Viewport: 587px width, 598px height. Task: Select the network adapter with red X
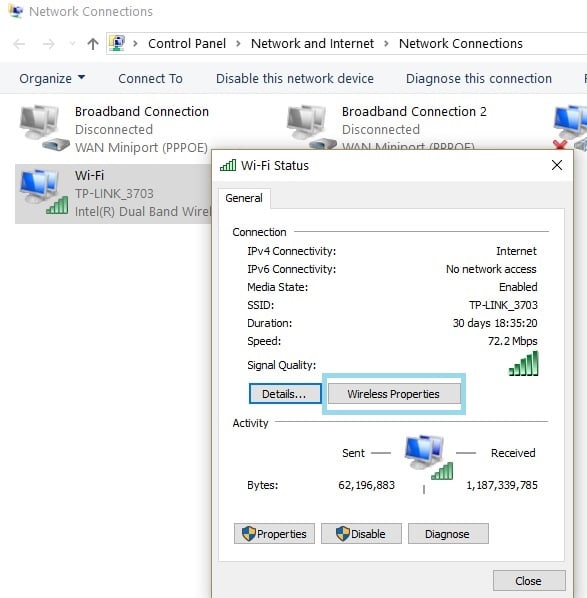[x=570, y=127]
